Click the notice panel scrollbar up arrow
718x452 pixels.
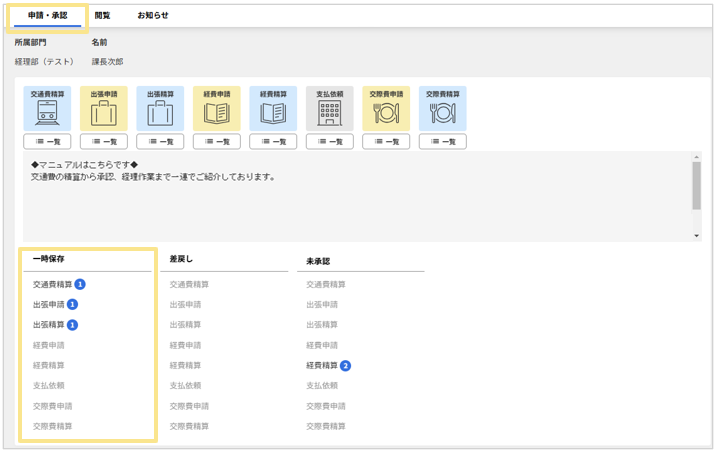tap(696, 157)
